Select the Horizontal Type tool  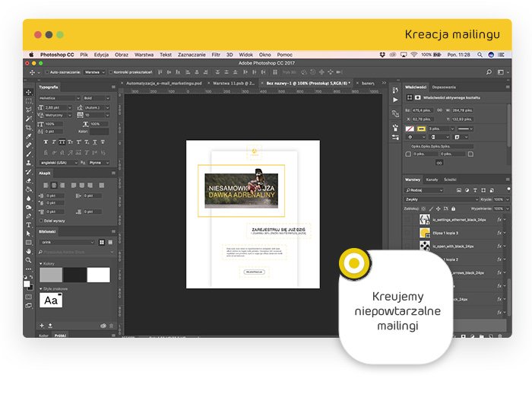pyautogui.click(x=29, y=225)
